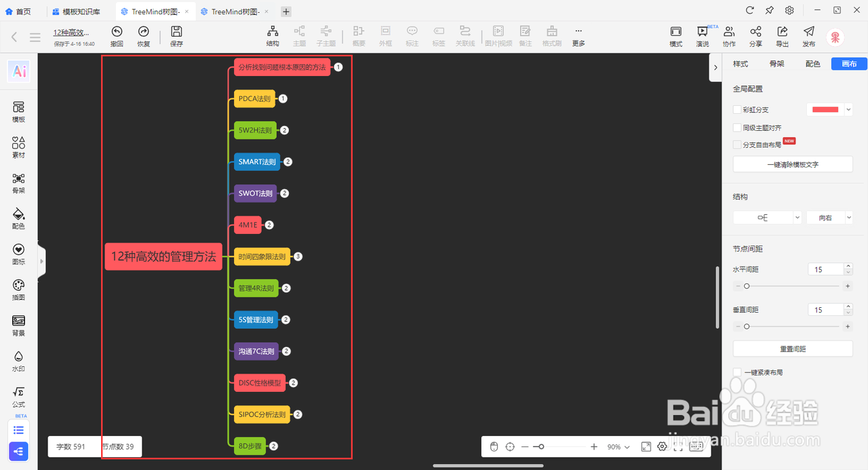Click the locate center target icon
This screenshot has height=470, width=868.
[x=510, y=447]
